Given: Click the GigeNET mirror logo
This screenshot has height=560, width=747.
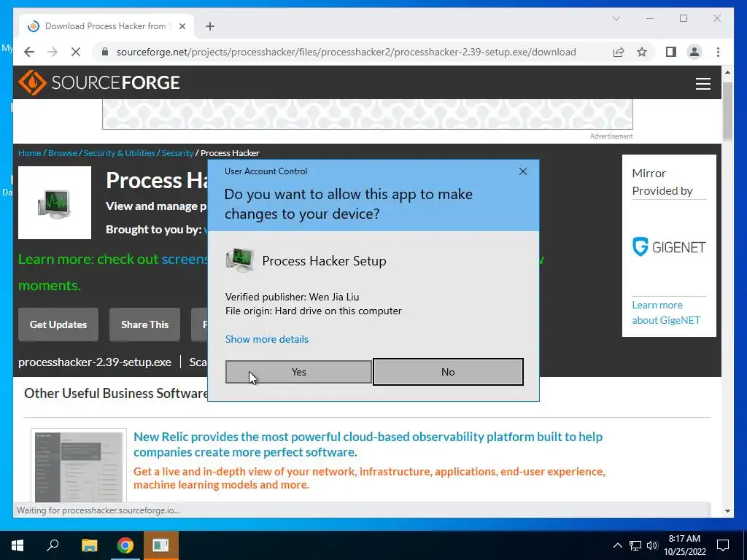Looking at the screenshot, I should tap(669, 247).
